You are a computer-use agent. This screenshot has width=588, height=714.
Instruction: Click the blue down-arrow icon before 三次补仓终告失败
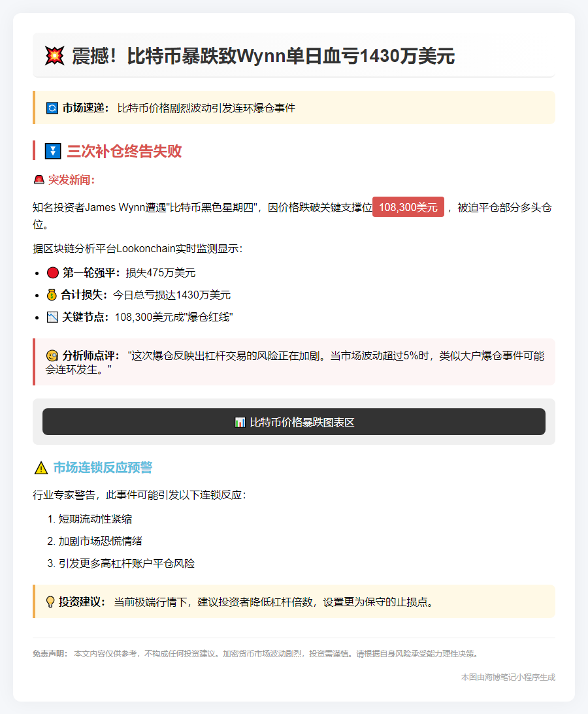coord(53,151)
